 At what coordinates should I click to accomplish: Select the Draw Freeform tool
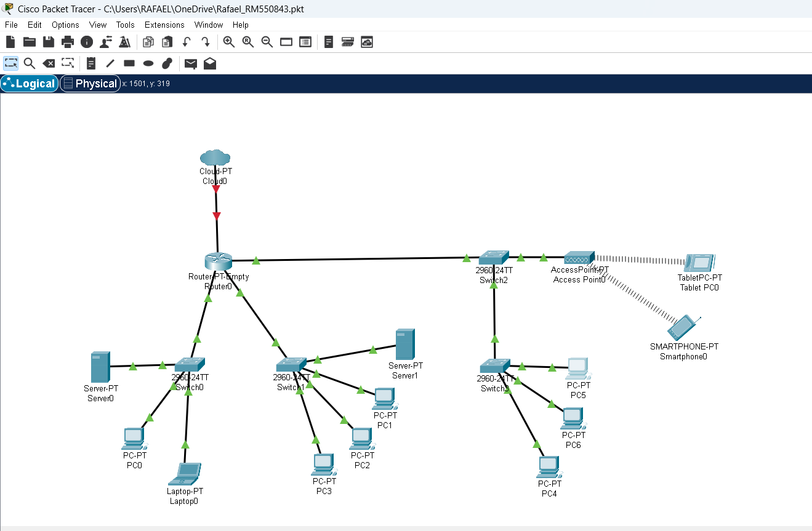click(167, 63)
